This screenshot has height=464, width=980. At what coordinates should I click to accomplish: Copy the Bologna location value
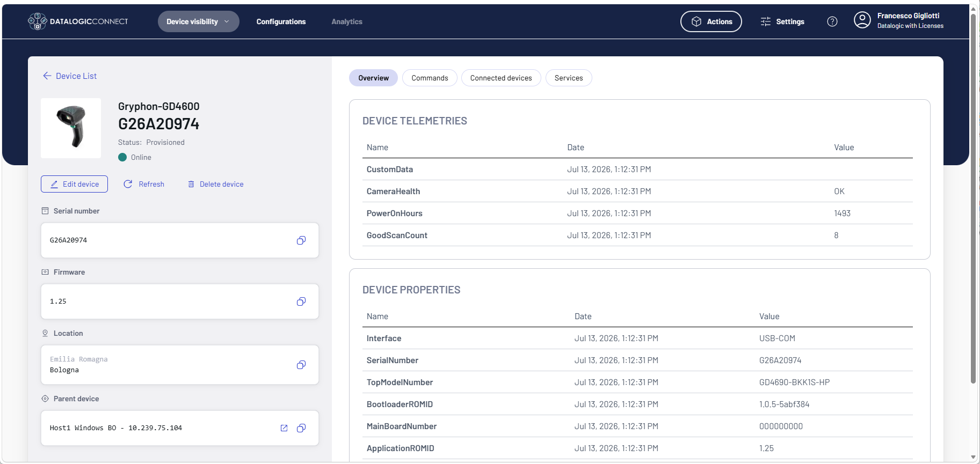301,365
